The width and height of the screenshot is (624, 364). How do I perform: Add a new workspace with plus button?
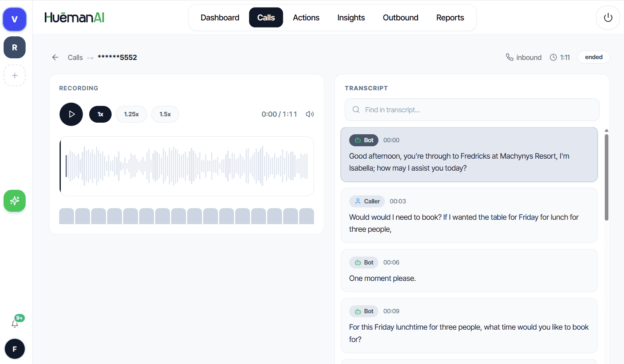15,76
